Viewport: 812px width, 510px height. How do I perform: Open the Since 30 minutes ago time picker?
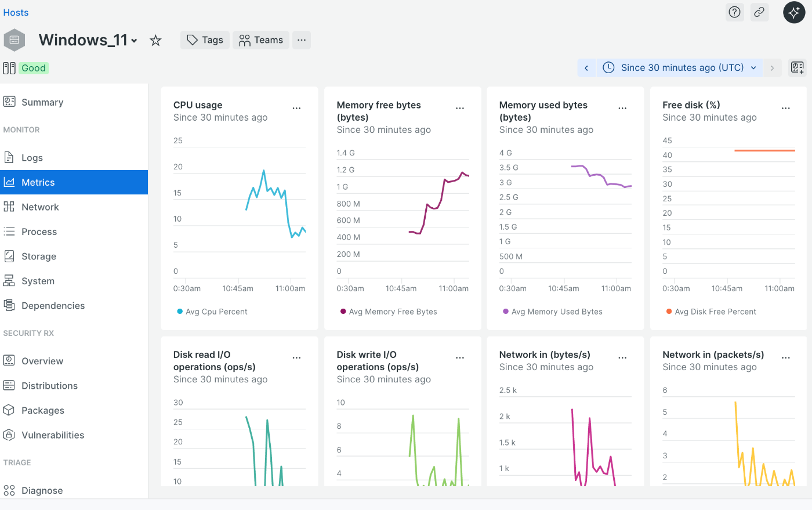[679, 68]
